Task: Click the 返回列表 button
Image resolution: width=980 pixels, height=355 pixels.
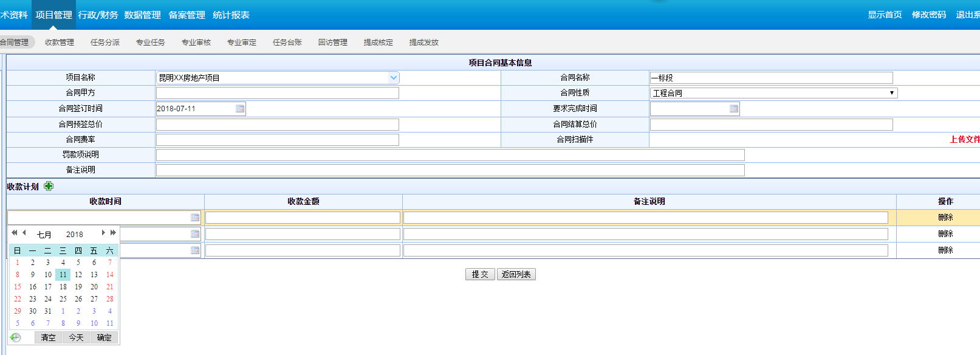Action: (x=516, y=274)
